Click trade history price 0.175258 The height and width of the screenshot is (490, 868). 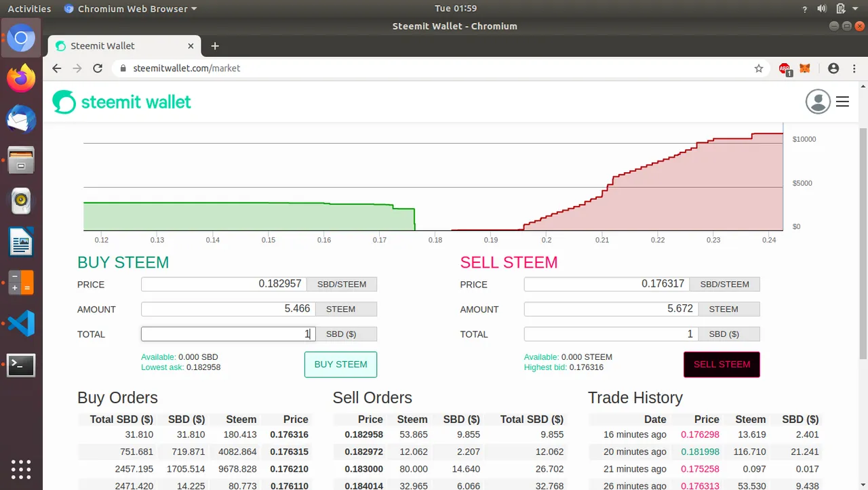700,469
